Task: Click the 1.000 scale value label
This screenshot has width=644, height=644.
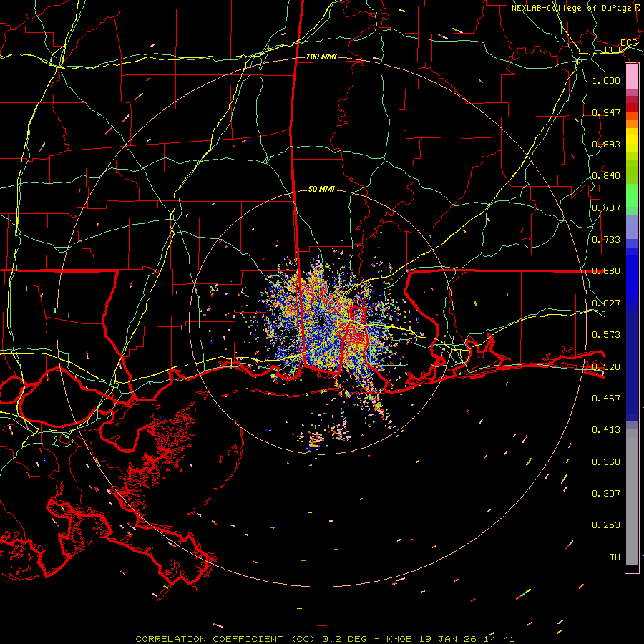Action: coord(606,81)
